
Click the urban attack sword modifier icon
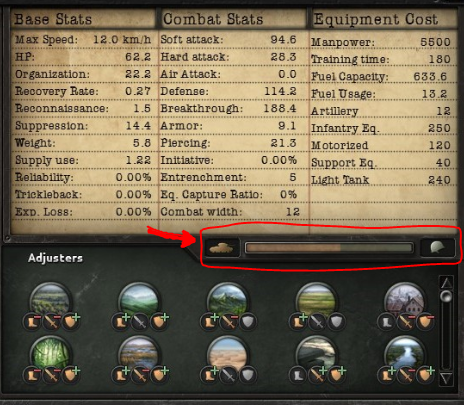(406, 322)
